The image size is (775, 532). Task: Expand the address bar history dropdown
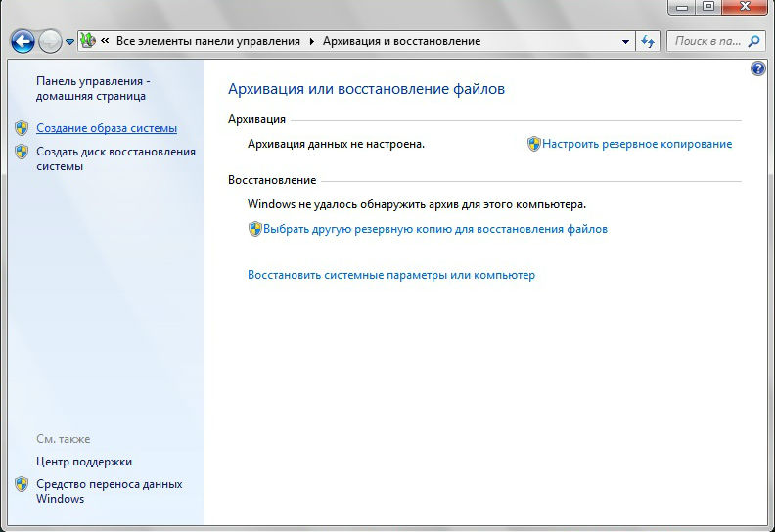[x=626, y=42]
